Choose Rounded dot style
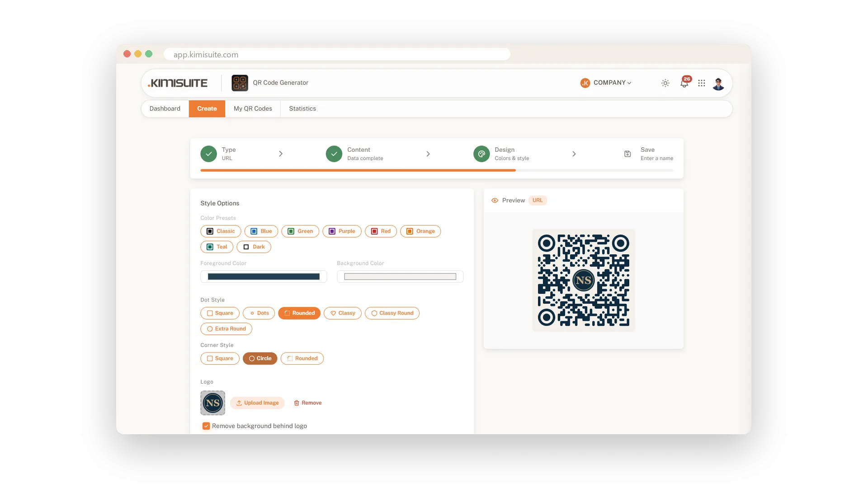Screen dimensions: 868x488 [x=299, y=313]
